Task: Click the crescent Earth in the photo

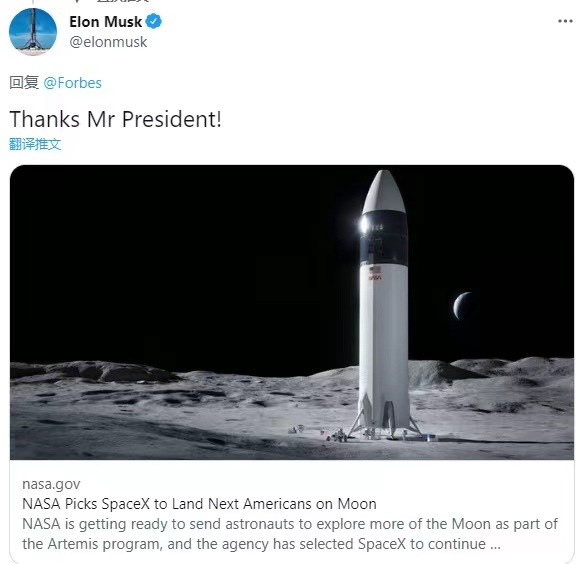Action: (x=462, y=305)
